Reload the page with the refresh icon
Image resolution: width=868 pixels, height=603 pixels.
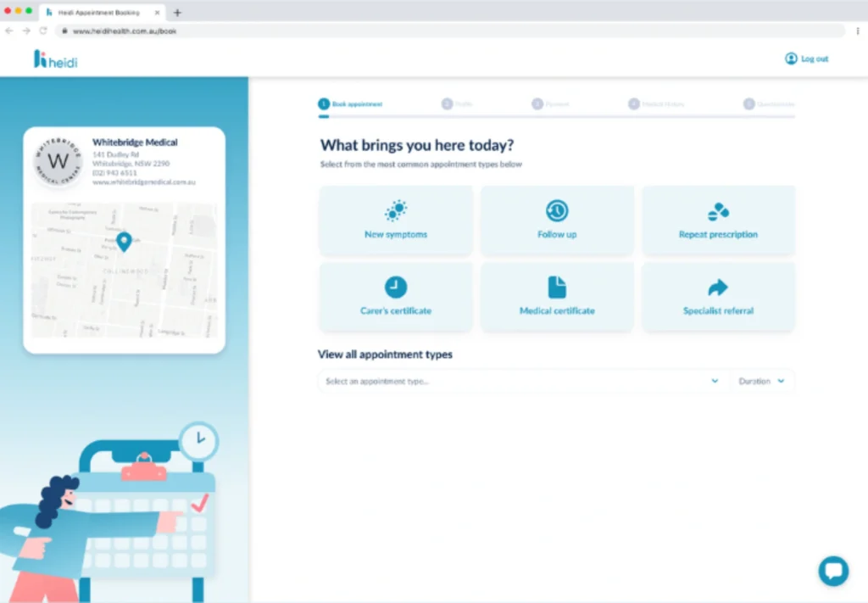[43, 31]
